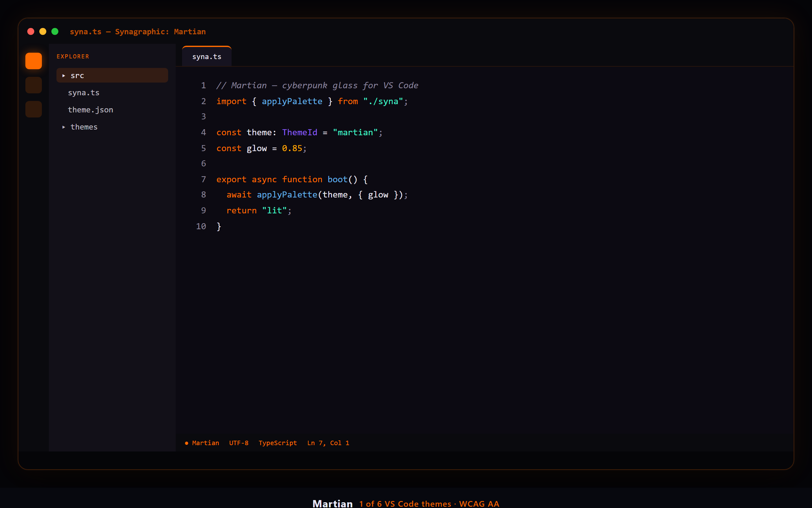The height and width of the screenshot is (508, 812).
Task: Click the 'from' keyword on line 2
Action: tap(348, 101)
